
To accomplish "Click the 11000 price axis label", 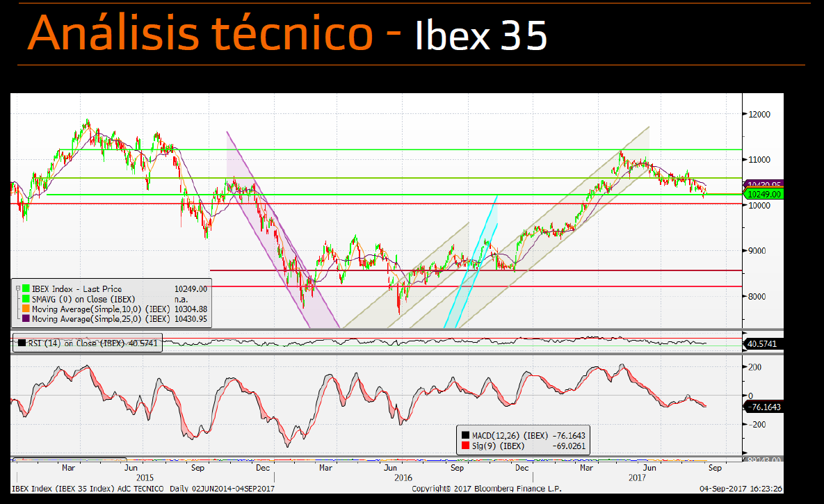I will [x=759, y=160].
